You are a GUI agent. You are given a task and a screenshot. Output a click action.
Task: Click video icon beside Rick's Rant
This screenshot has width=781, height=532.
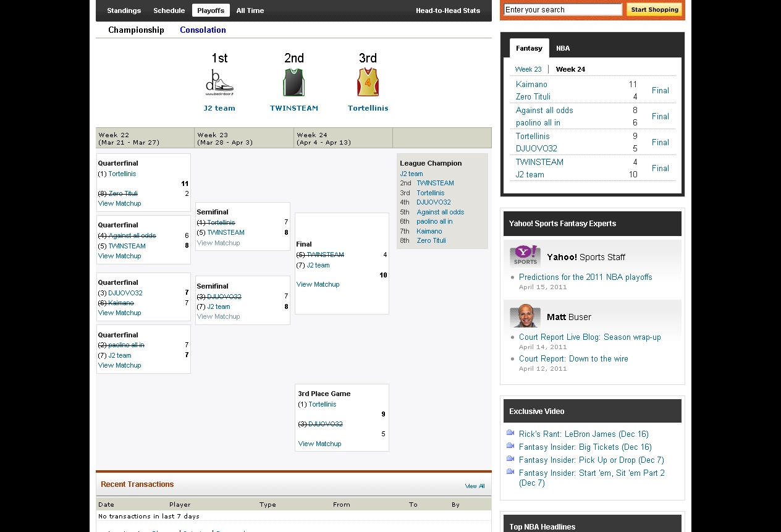510,433
